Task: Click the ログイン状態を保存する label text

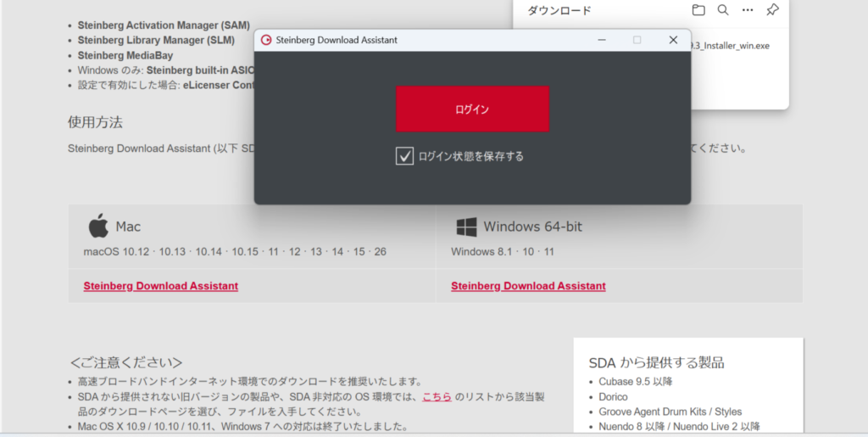Action: 471,156
